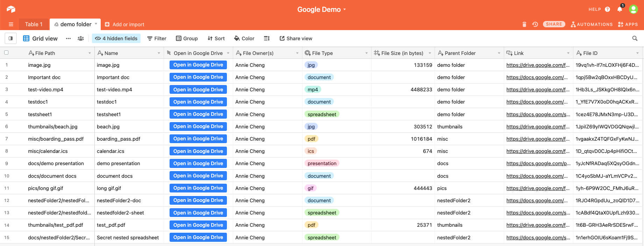Click the 4 hidden fields button

tap(116, 38)
